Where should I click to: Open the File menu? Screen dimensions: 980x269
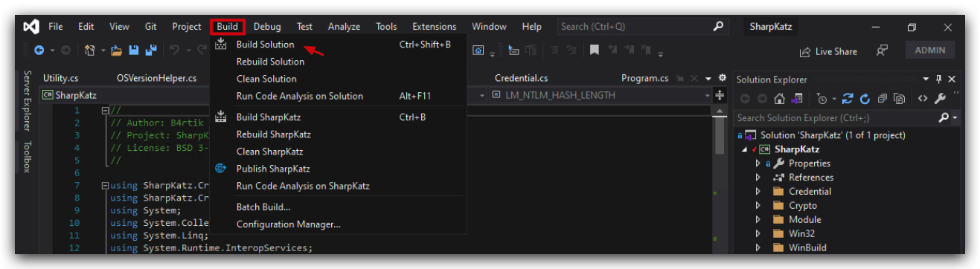click(x=56, y=27)
